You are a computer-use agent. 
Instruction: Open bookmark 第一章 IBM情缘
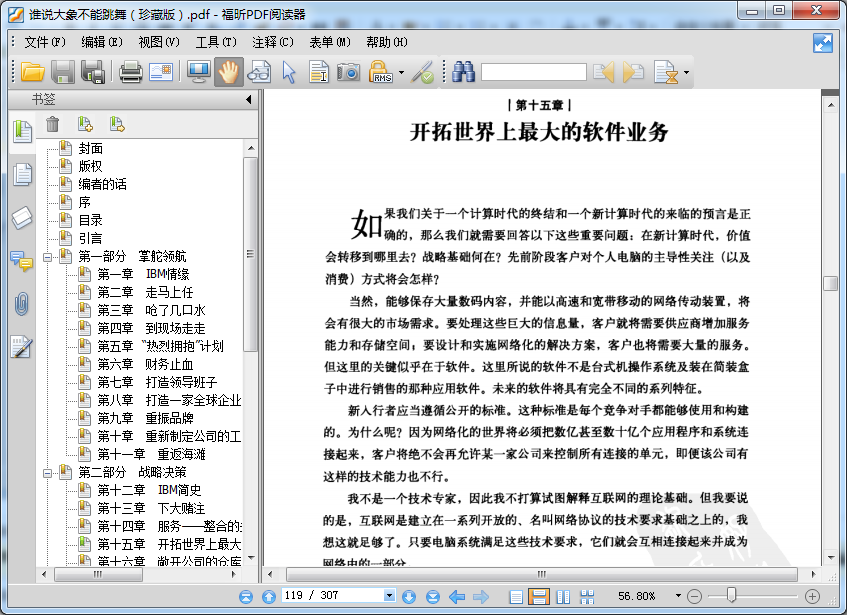point(143,274)
